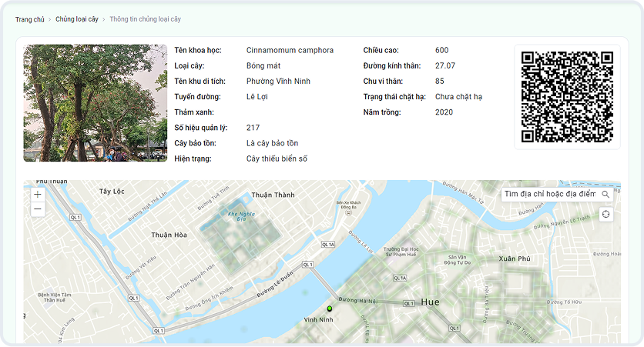Click the QR code image
The width and height of the screenshot is (644, 347).
tap(567, 97)
